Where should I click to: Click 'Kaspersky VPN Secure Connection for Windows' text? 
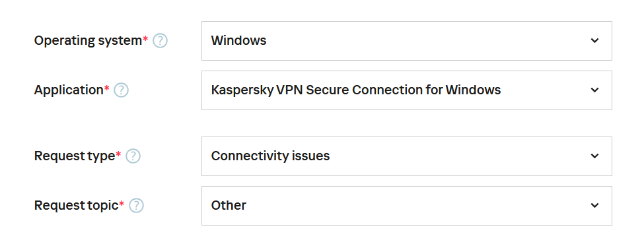[x=356, y=90]
